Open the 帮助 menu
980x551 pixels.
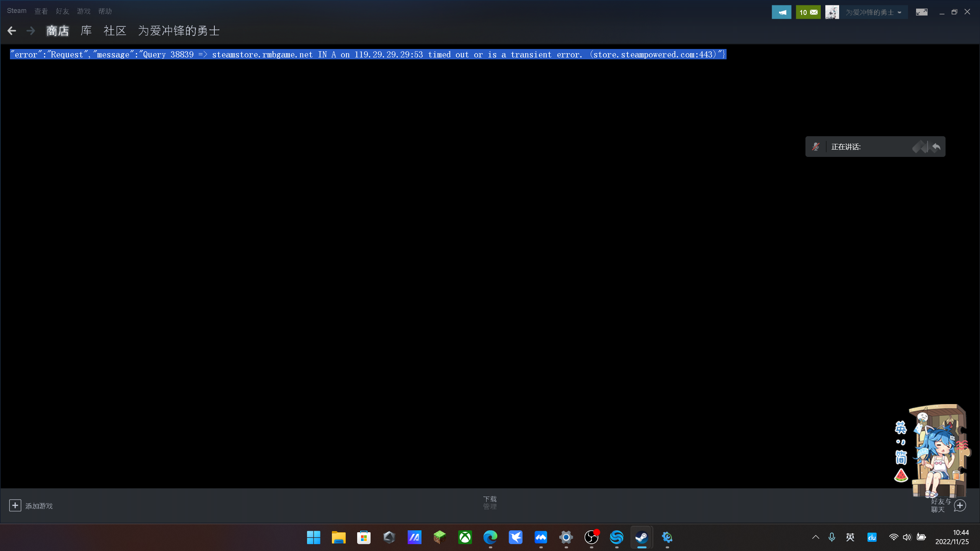[x=105, y=11]
